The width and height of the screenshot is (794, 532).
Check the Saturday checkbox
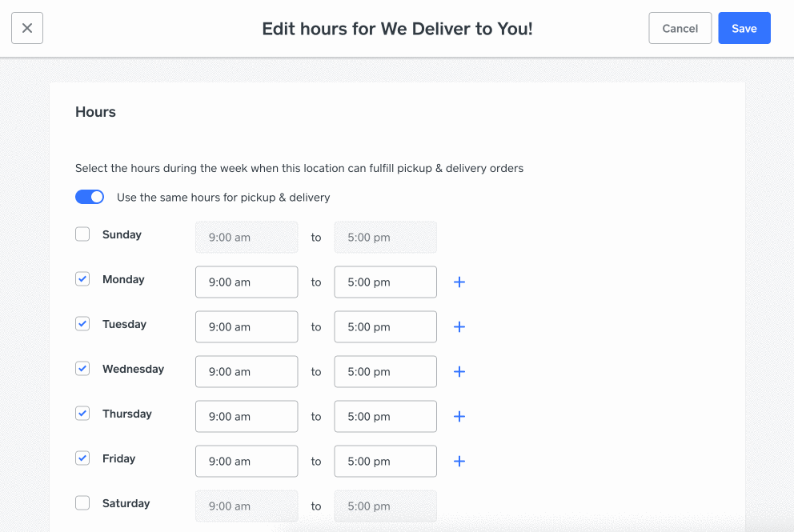82,503
